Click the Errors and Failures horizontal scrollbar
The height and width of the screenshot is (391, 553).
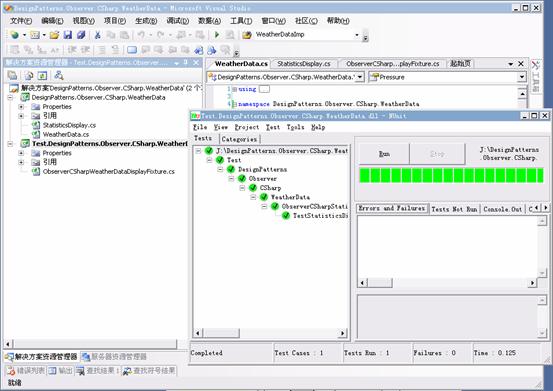click(447, 283)
